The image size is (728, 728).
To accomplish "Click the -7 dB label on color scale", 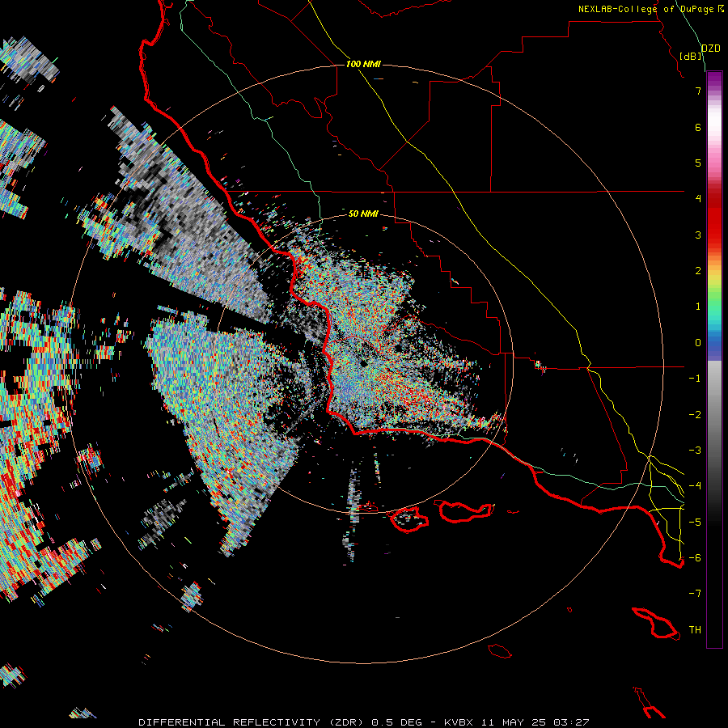I will 695,594.
